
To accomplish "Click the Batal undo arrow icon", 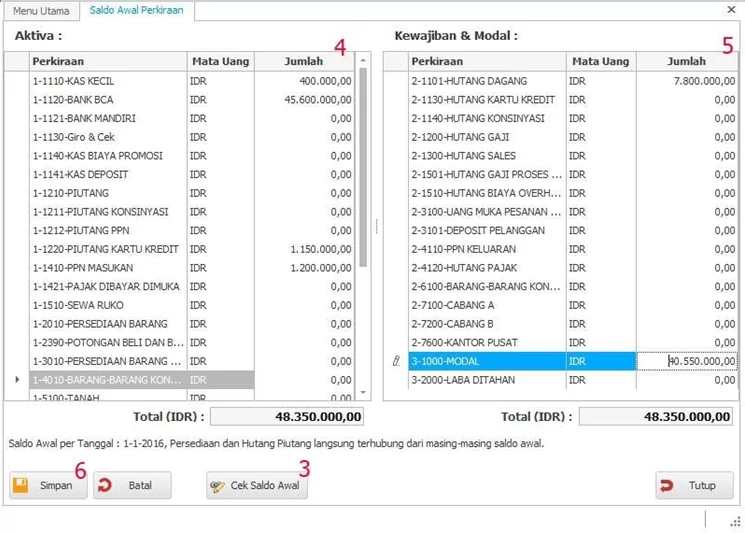I will click(x=106, y=486).
